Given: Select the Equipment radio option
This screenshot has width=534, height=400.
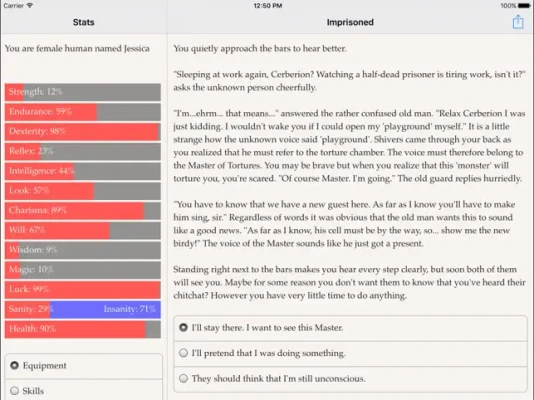Looking at the screenshot, I should pos(84,366).
